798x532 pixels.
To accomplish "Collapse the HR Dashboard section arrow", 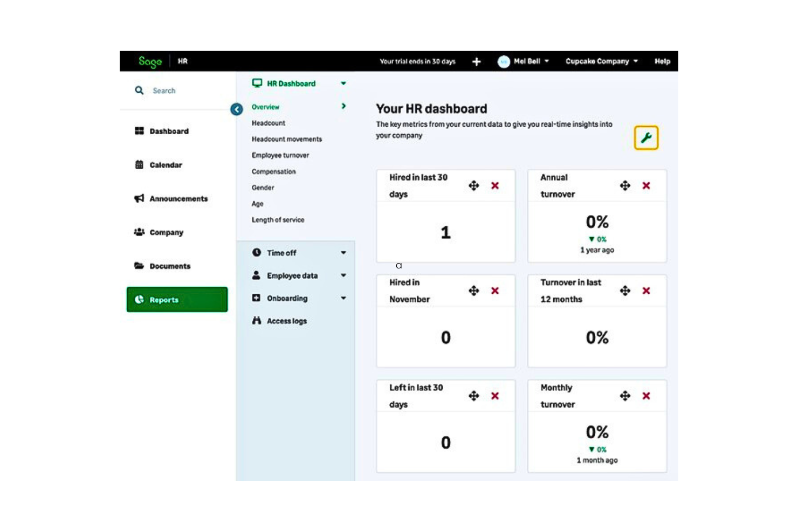I will [343, 84].
